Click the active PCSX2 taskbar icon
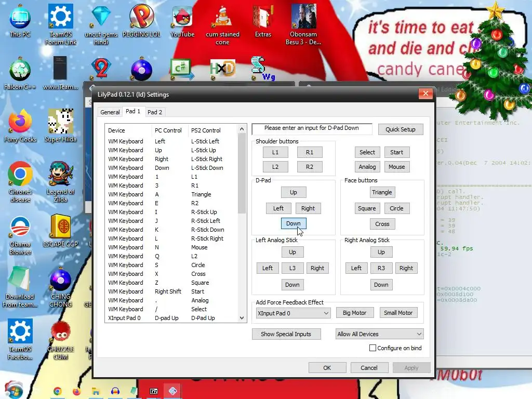This screenshot has height=399, width=532. [172, 391]
